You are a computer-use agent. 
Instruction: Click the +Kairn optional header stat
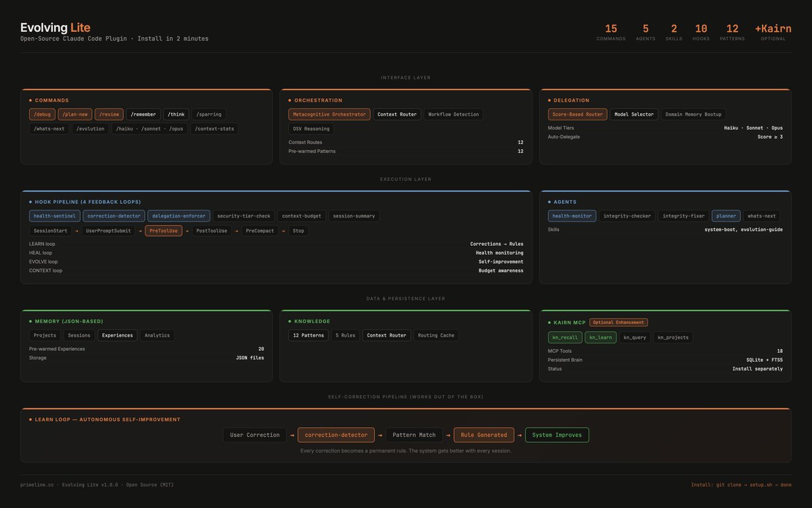(x=773, y=32)
